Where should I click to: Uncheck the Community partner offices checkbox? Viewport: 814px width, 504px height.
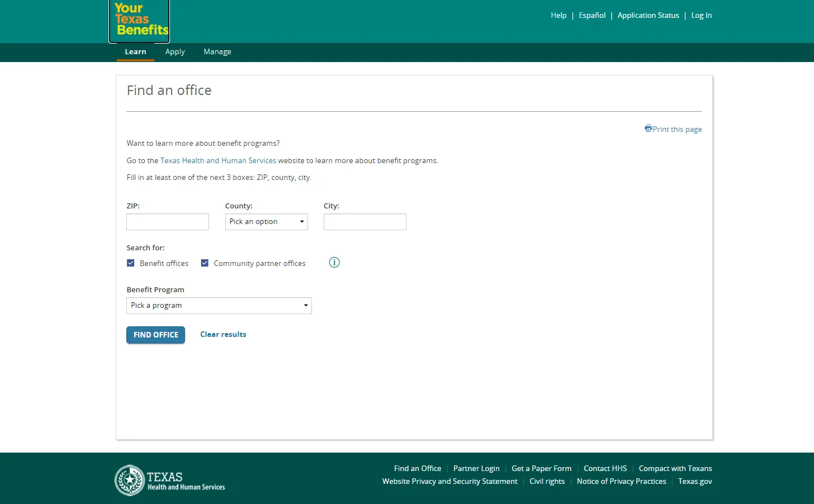205,263
